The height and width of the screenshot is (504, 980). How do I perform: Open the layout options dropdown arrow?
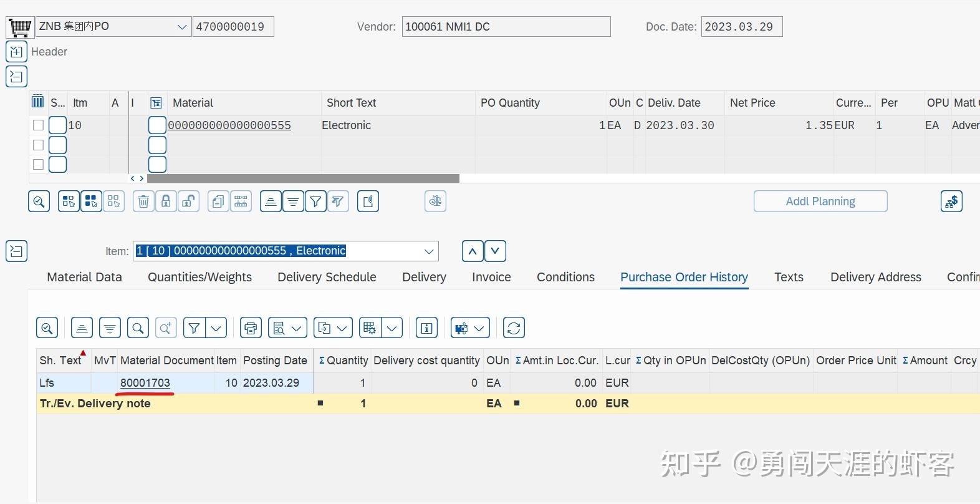pyautogui.click(x=392, y=328)
